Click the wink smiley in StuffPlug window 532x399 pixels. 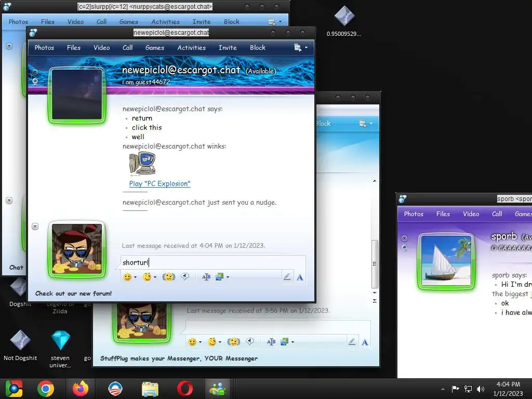[212, 342]
